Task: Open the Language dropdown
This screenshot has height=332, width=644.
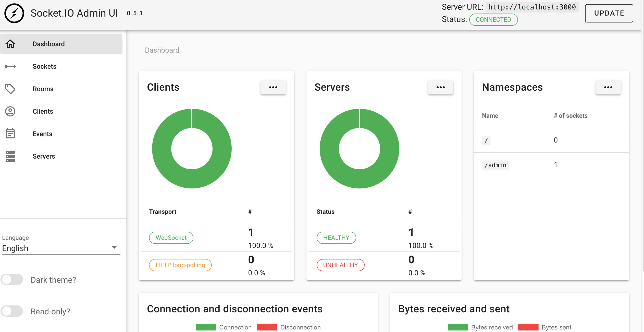Action: click(61, 248)
